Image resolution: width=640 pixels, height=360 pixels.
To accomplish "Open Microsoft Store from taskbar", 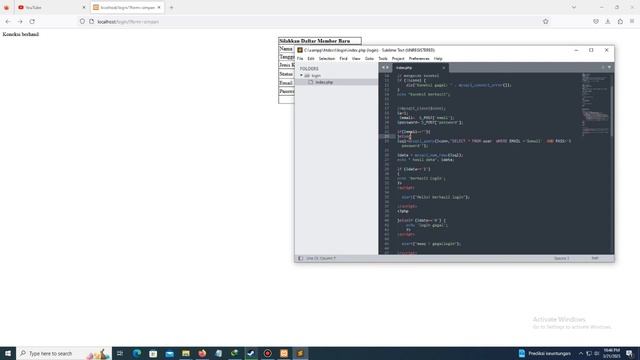I will click(153, 353).
